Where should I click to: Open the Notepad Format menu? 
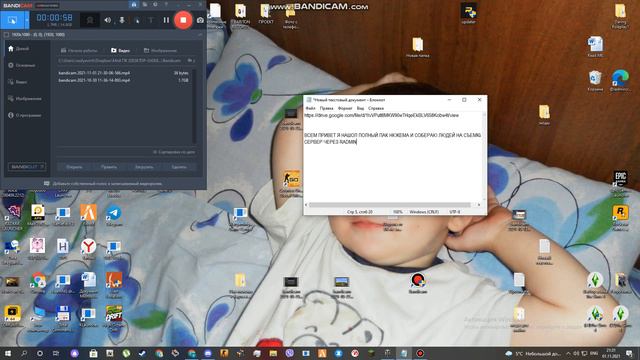click(x=345, y=109)
